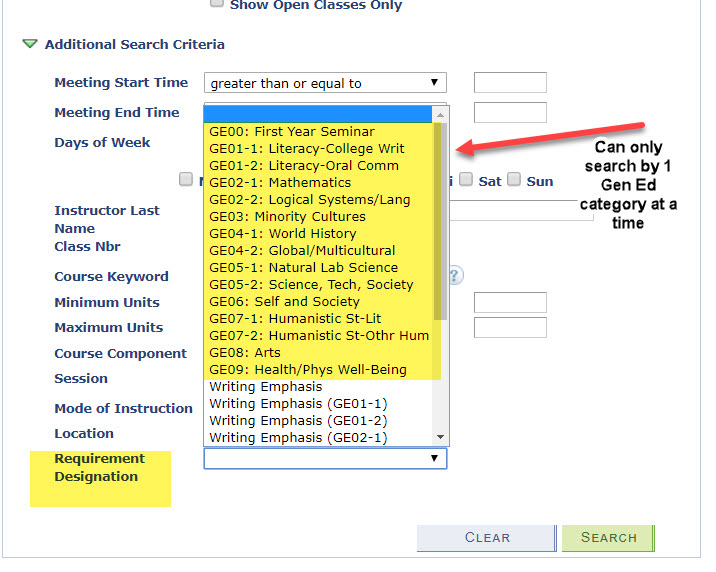
Task: Pick GE02-2: Logical Systems/Lang
Action: tap(318, 199)
